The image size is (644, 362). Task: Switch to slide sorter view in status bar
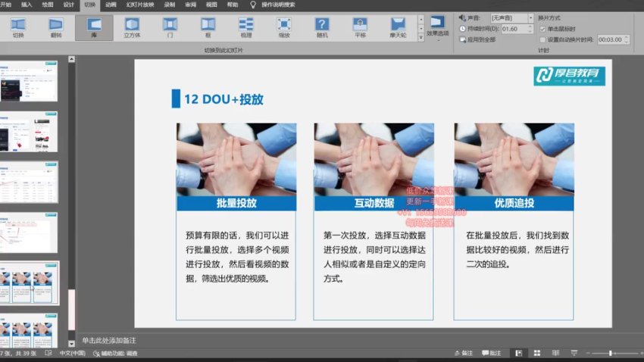coord(536,353)
